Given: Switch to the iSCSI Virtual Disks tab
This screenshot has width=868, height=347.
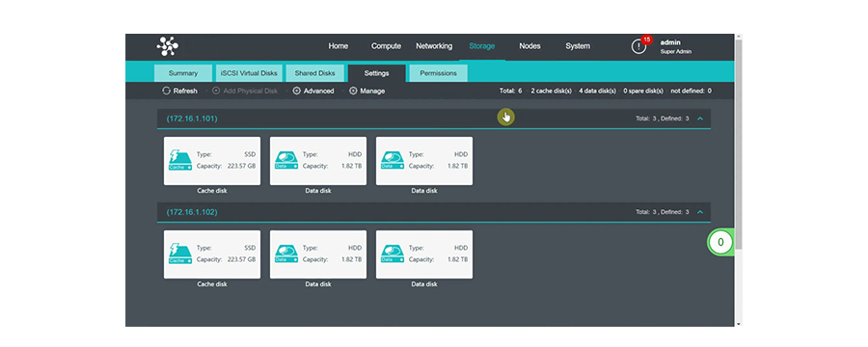Looking at the screenshot, I should tap(249, 73).
